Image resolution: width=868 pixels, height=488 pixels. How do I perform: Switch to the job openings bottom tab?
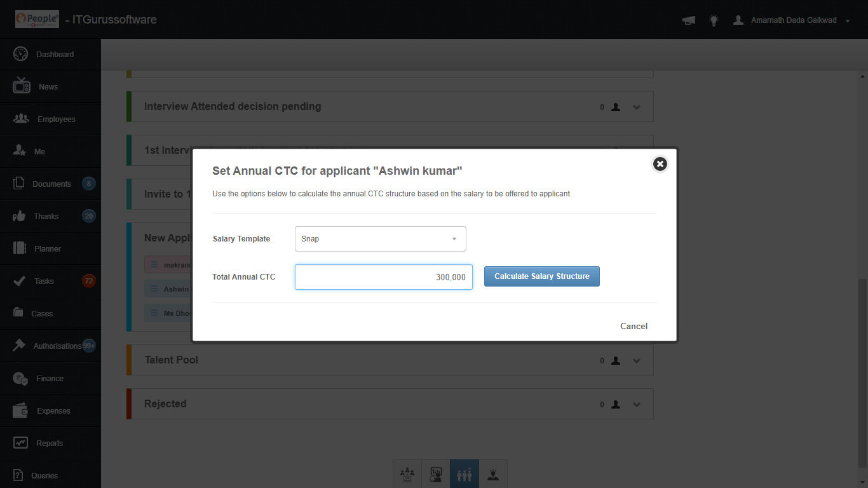click(407, 474)
